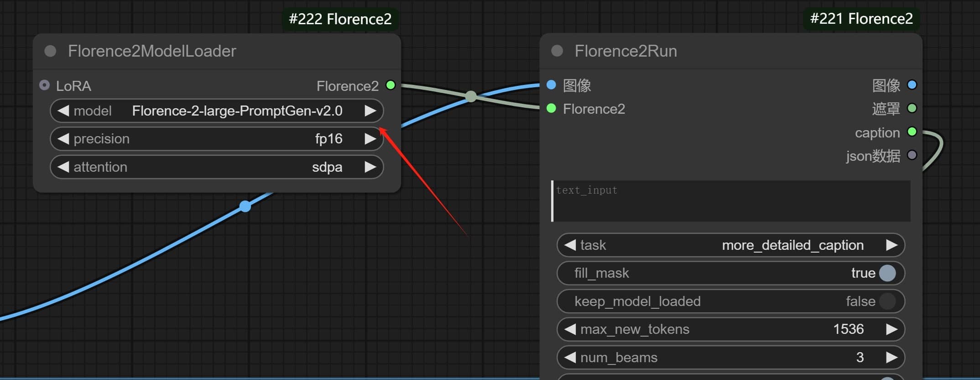Decrease max_new_tokens with the left arrow

(570, 329)
